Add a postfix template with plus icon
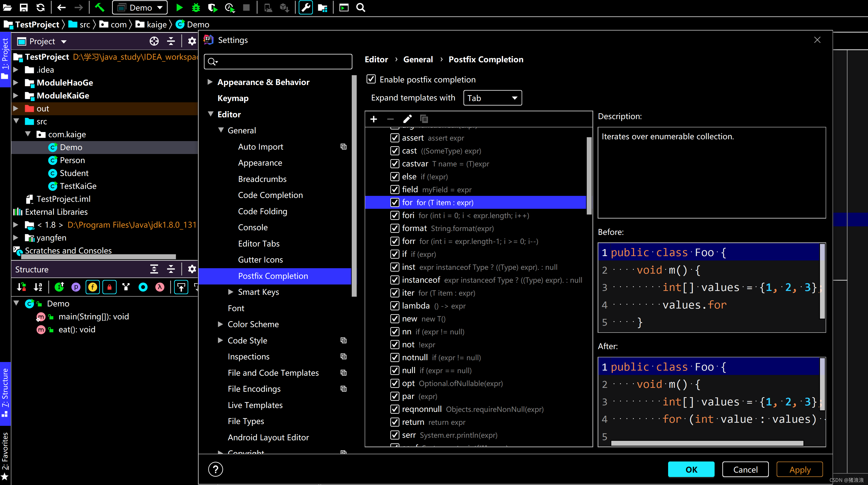 373,119
